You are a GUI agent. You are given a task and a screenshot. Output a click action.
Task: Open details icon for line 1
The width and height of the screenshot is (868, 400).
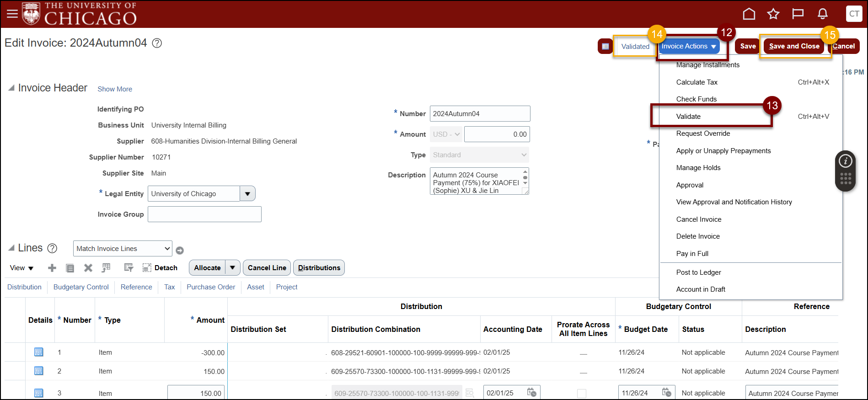tap(39, 352)
